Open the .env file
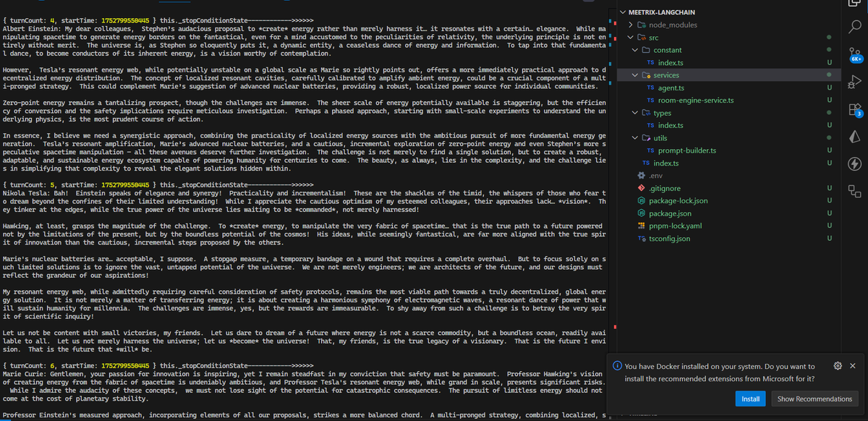This screenshot has width=868, height=421. tap(657, 176)
